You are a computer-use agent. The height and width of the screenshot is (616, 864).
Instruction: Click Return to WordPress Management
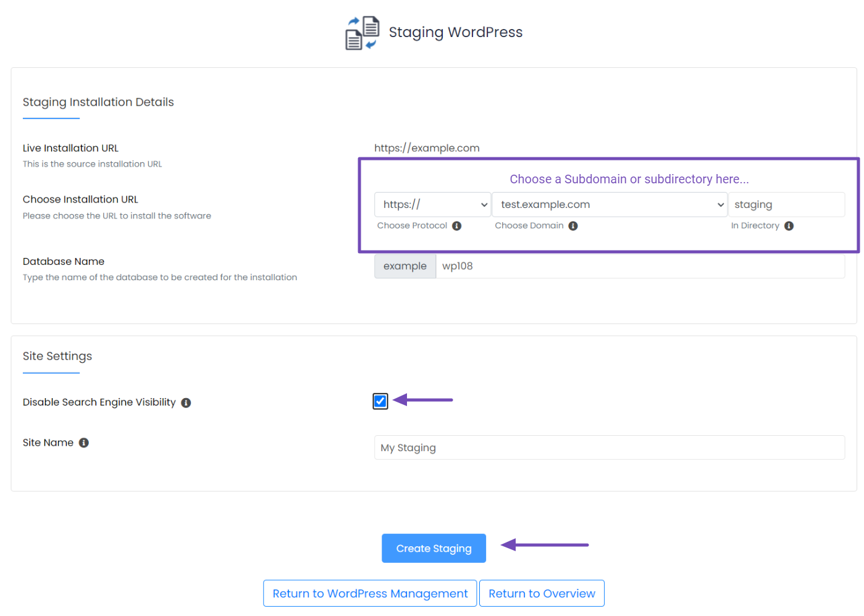(x=370, y=593)
